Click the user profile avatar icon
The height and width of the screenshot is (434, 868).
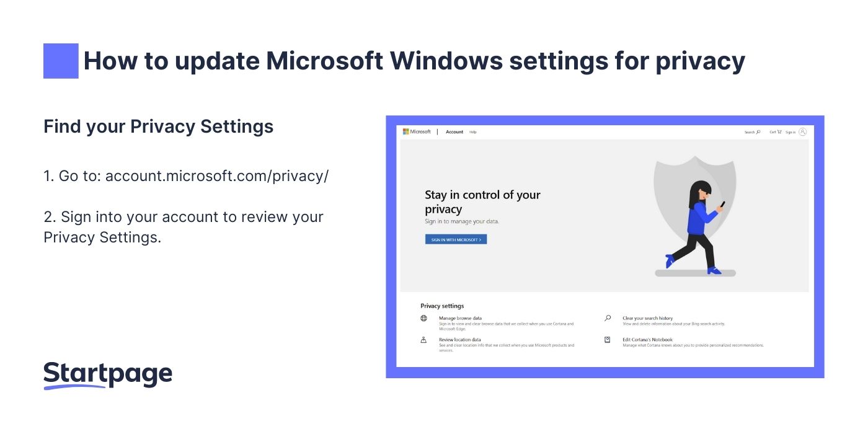point(803,131)
